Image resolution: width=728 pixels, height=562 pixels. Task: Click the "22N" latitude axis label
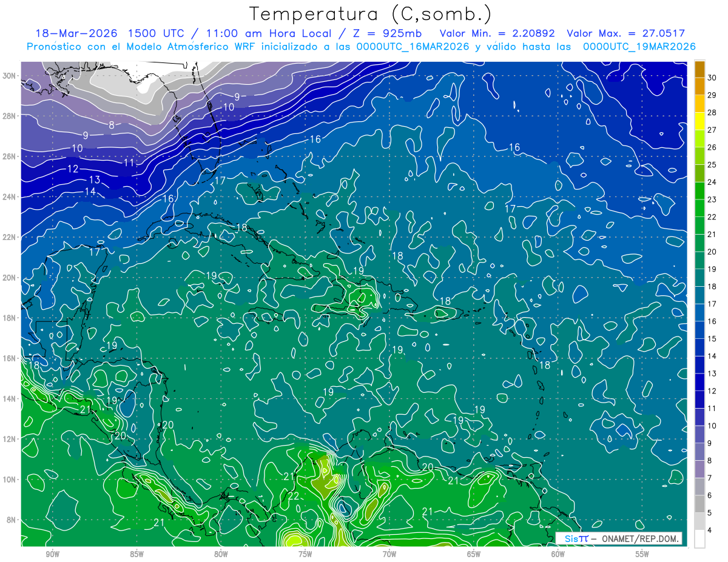(10, 237)
